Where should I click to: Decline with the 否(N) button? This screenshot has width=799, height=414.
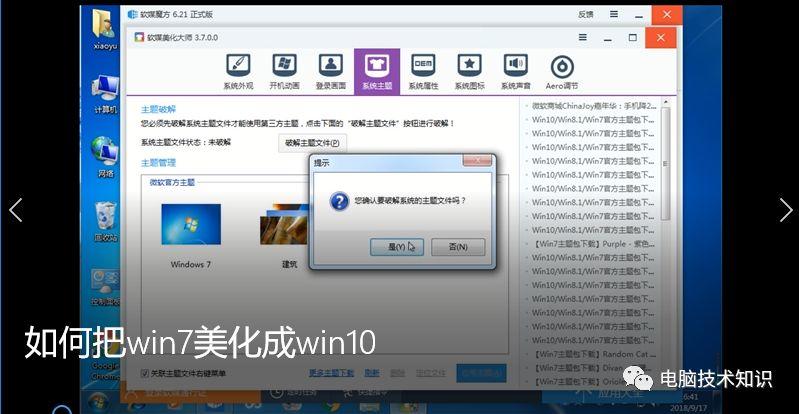tap(458, 247)
